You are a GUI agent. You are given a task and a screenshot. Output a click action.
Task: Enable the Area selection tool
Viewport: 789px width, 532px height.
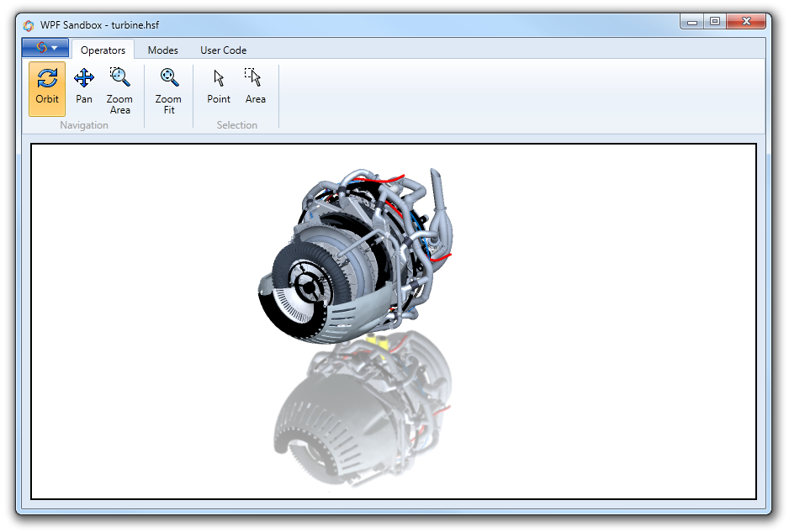[x=255, y=87]
